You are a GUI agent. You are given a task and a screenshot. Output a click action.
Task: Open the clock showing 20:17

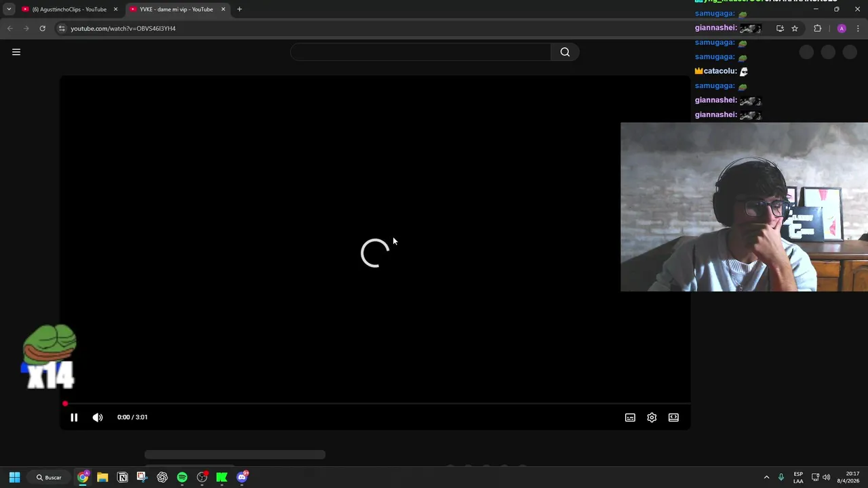coord(848,477)
